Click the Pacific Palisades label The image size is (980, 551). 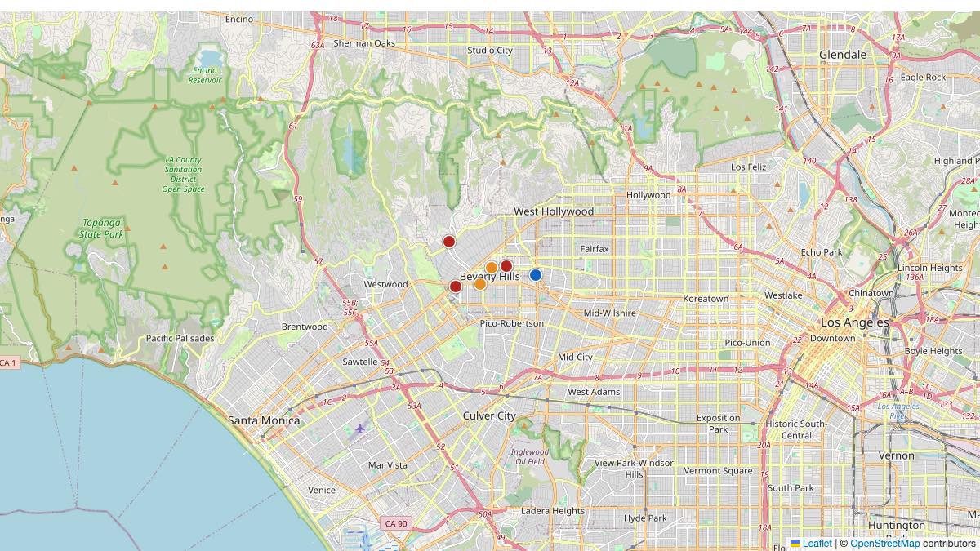pos(180,338)
